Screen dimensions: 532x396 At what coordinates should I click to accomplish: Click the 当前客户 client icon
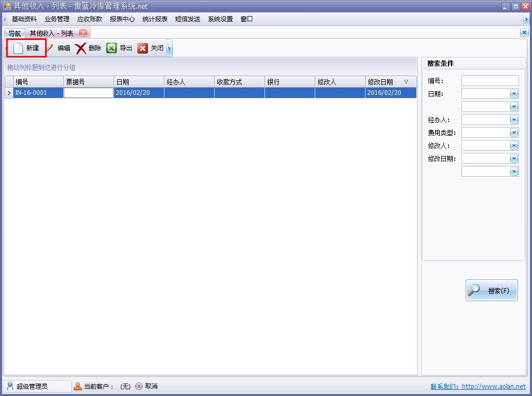tap(77, 386)
